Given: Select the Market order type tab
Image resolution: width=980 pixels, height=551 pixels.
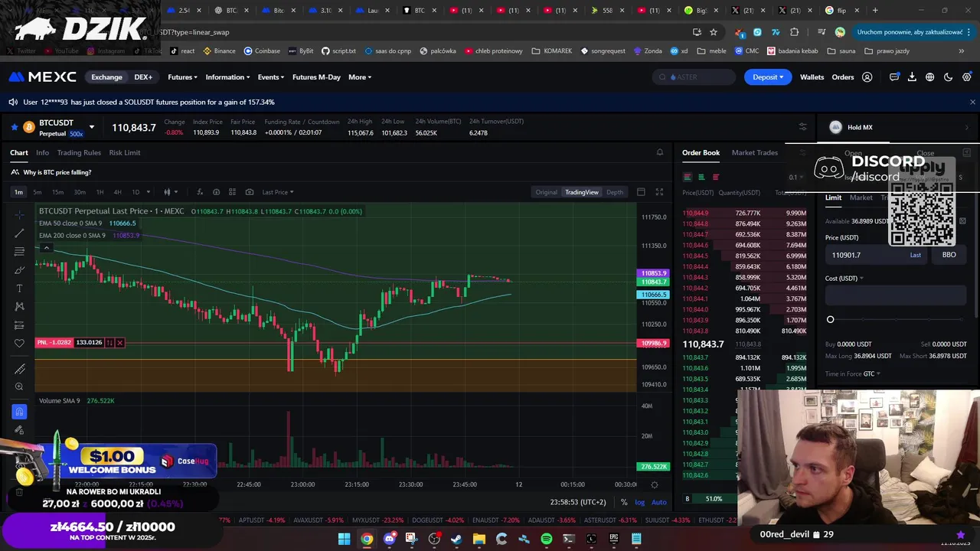Looking at the screenshot, I should (x=861, y=197).
